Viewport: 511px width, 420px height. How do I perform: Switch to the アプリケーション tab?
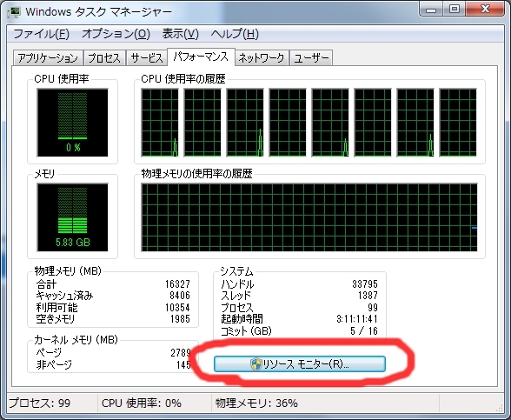tap(48, 58)
